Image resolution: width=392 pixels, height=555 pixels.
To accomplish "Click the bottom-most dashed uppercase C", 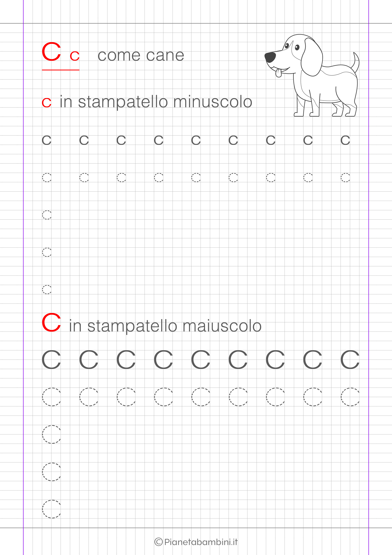I will [51, 509].
